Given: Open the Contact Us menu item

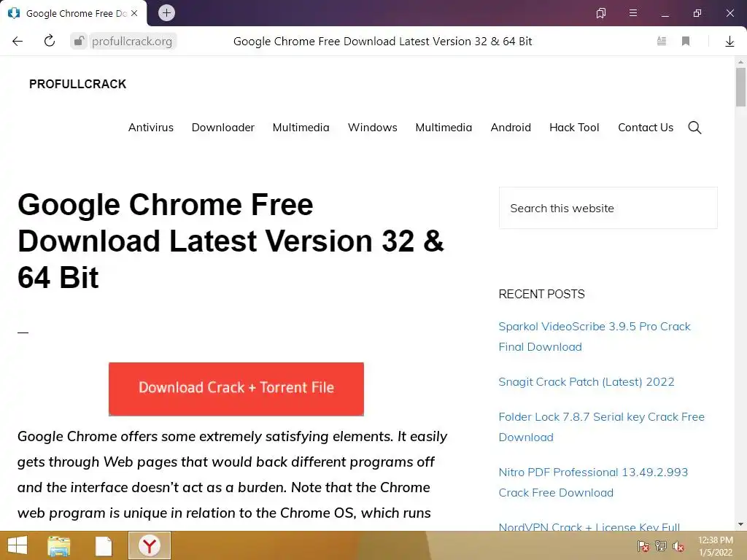Looking at the screenshot, I should (646, 128).
